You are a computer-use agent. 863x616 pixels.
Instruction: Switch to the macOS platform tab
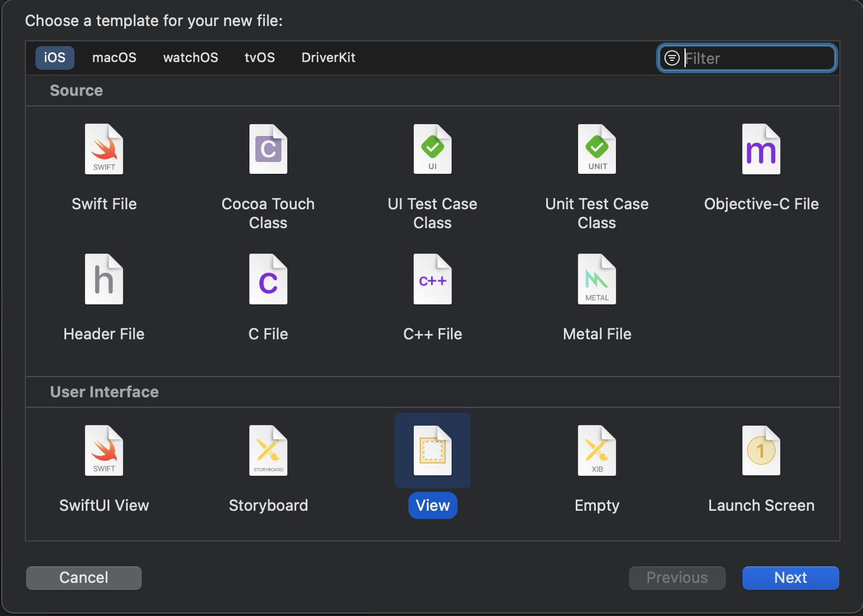114,57
